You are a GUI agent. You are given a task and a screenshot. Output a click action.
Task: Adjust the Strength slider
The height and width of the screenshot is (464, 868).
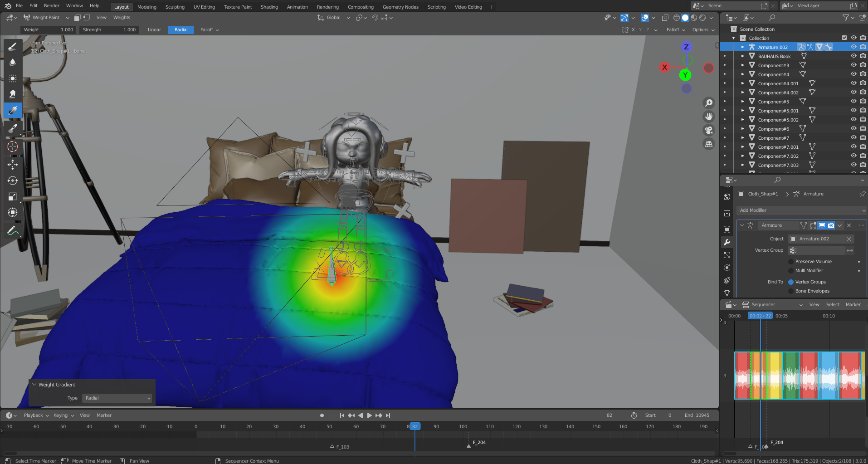pyautogui.click(x=109, y=30)
